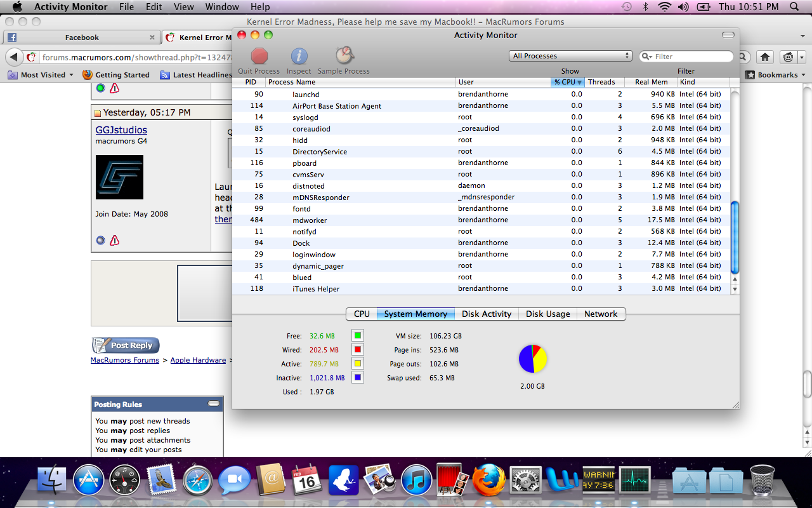Click the Getting Started bookmark

click(117, 75)
